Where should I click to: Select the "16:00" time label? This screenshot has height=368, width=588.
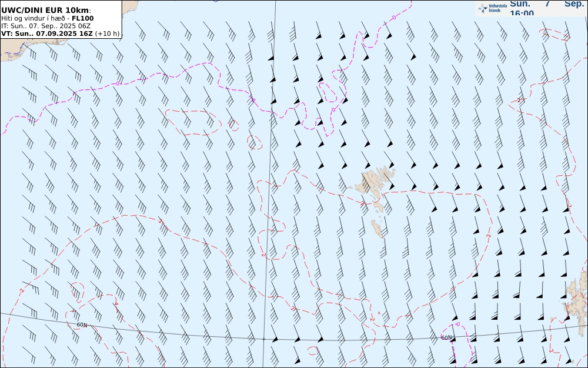(x=522, y=13)
